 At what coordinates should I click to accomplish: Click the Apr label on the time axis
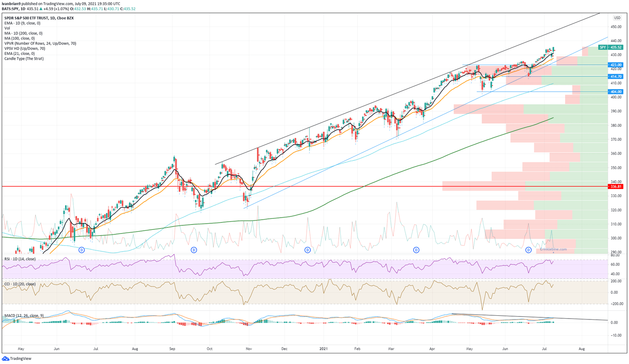432,349
